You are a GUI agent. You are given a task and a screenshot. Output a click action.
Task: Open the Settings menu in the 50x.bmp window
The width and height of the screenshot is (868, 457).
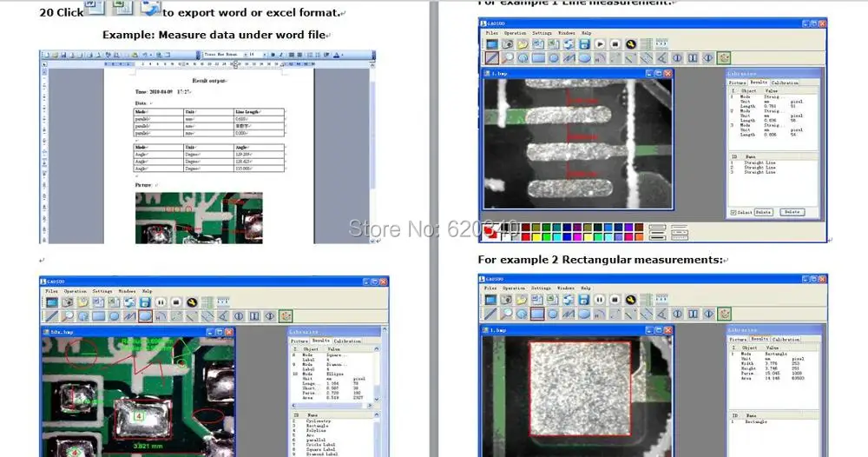102,291
